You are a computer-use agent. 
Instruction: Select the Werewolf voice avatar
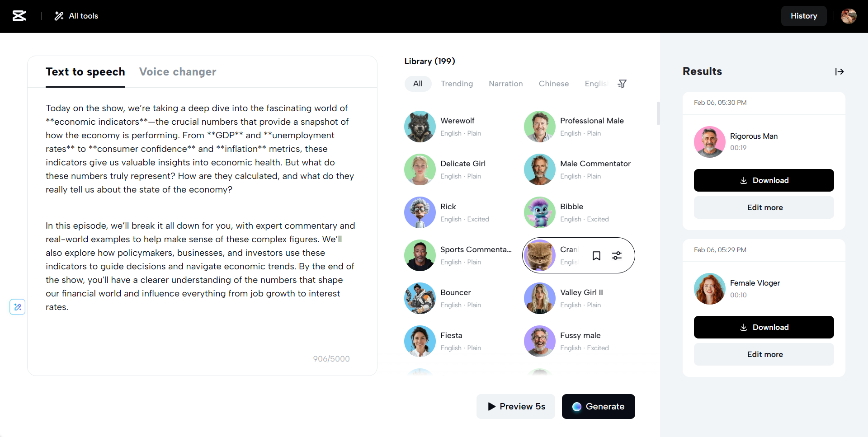(420, 127)
